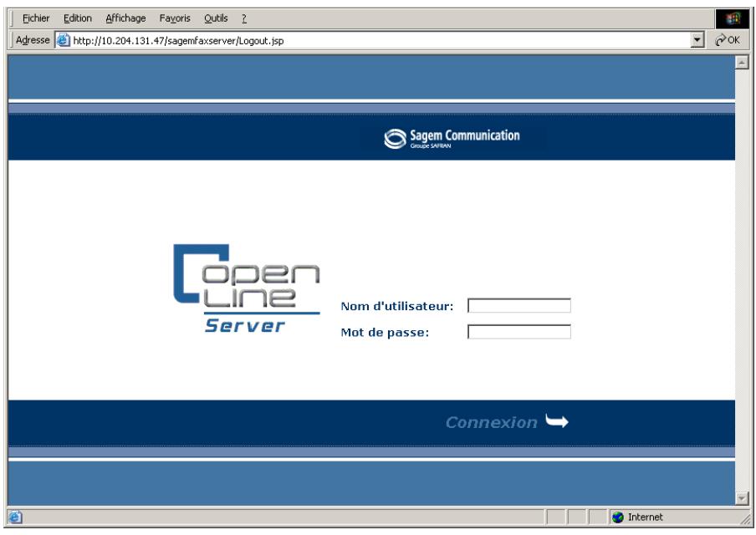This screenshot has height=535, width=756.
Task: Click the status bar page icon
Action: coord(15,517)
